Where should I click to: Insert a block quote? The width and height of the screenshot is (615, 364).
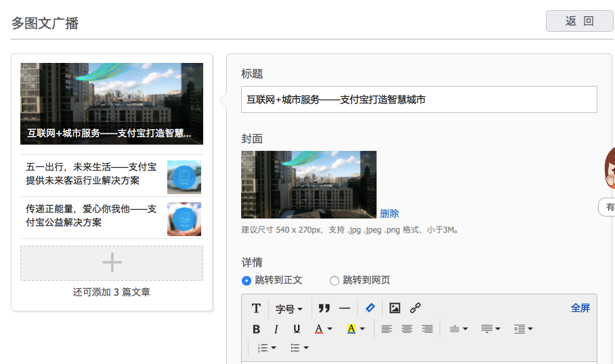tap(324, 309)
